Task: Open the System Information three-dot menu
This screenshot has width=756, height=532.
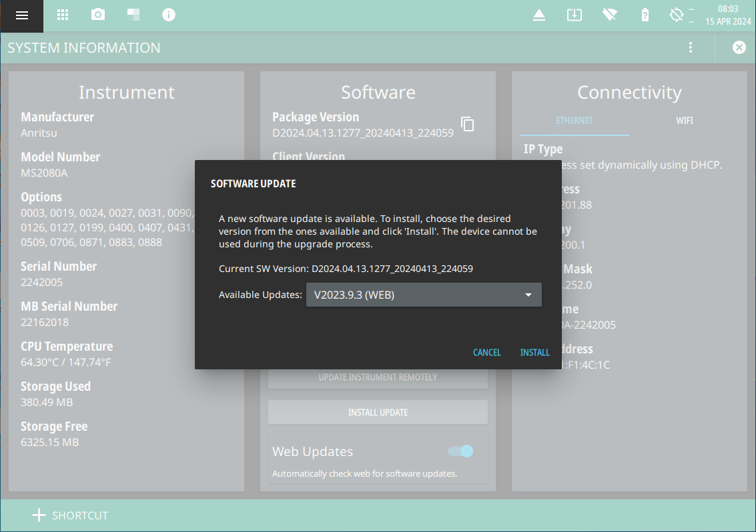Action: [691, 47]
